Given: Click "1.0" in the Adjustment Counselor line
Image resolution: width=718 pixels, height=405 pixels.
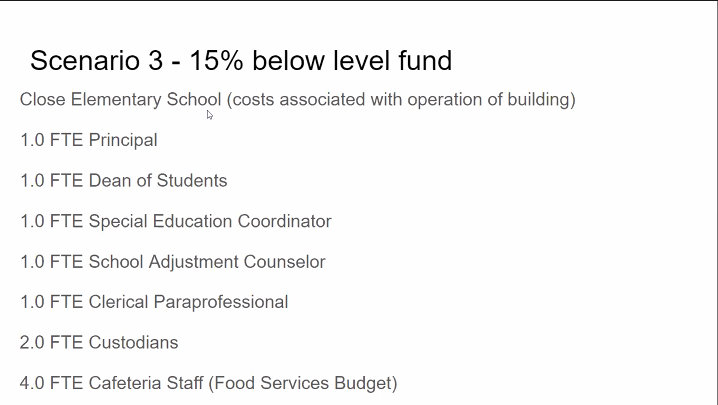Looking at the screenshot, I should pos(32,262).
